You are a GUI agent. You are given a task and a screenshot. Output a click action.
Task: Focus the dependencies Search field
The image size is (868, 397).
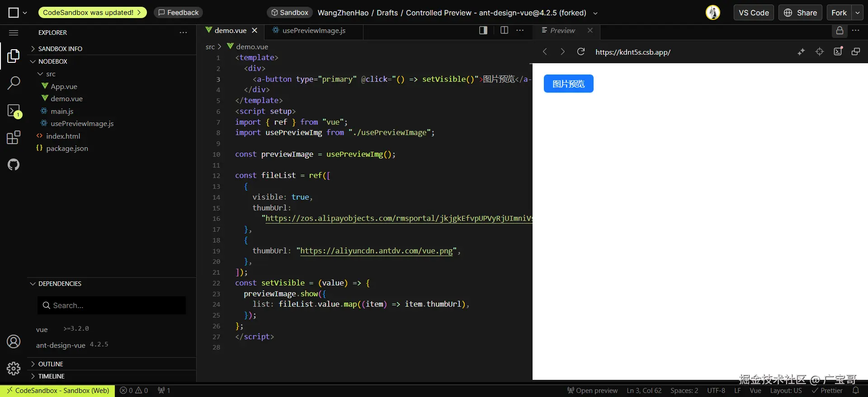coord(112,305)
